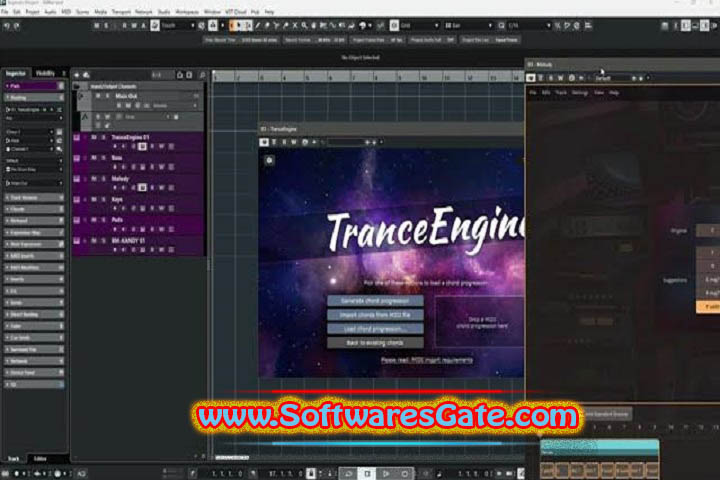Click the Record transport button
The width and height of the screenshot is (720, 480).
tap(405, 474)
